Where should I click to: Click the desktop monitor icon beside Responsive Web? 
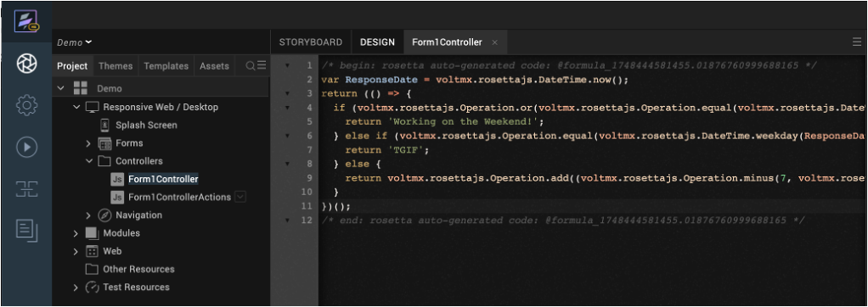[x=92, y=108]
